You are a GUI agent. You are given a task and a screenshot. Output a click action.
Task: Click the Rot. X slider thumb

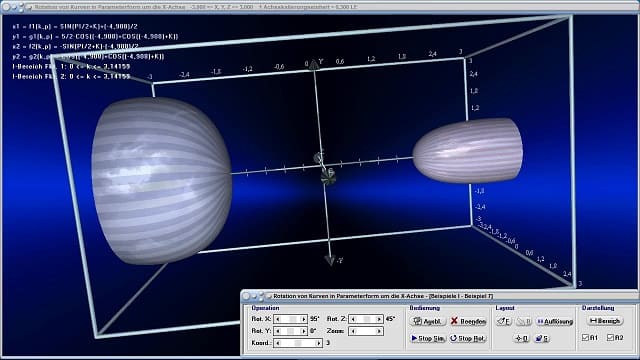(293, 319)
